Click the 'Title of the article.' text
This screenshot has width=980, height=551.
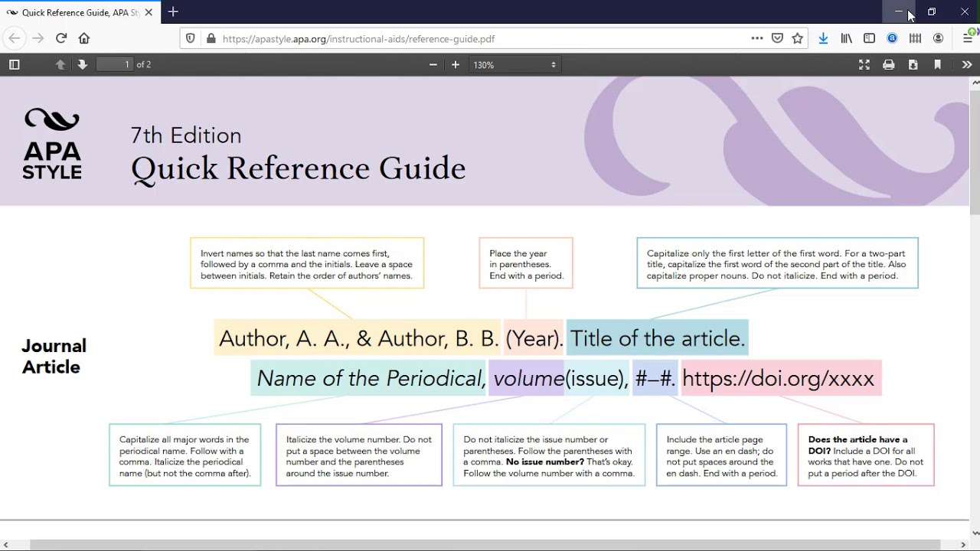[x=657, y=339]
